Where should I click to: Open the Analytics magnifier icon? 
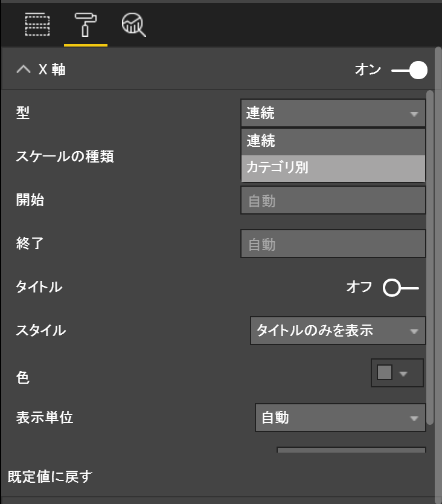[133, 24]
